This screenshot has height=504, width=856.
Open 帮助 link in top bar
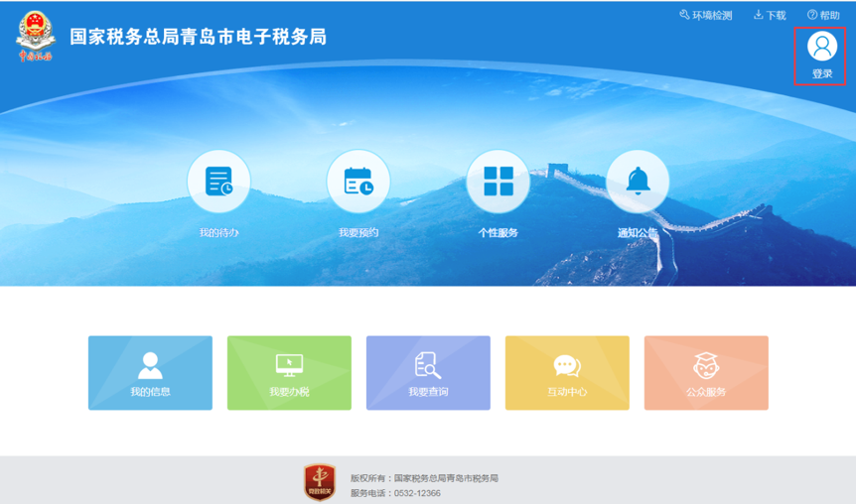coord(823,15)
